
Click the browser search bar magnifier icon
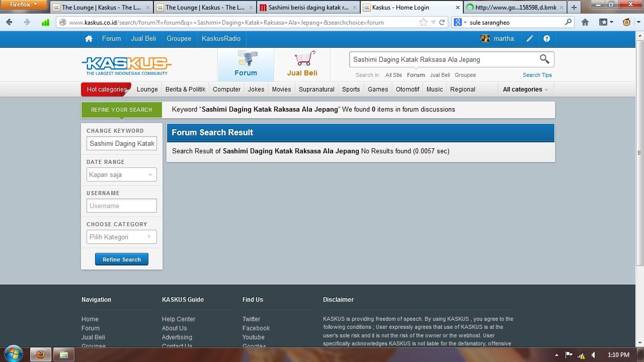[568, 22]
